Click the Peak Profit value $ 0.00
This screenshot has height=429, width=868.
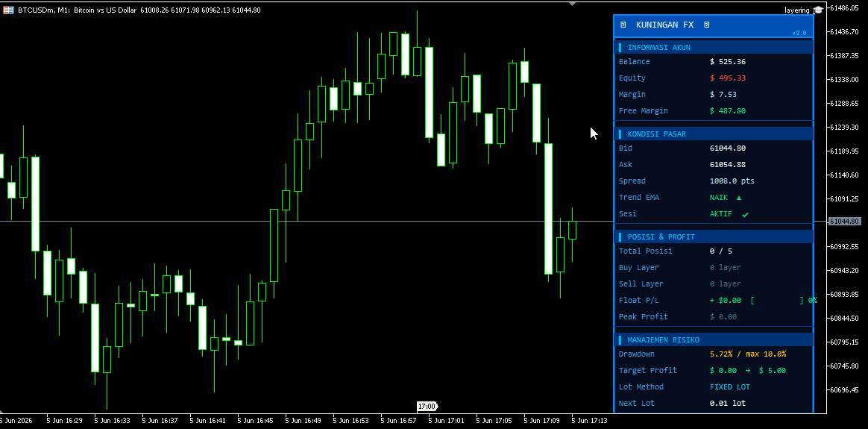point(723,316)
